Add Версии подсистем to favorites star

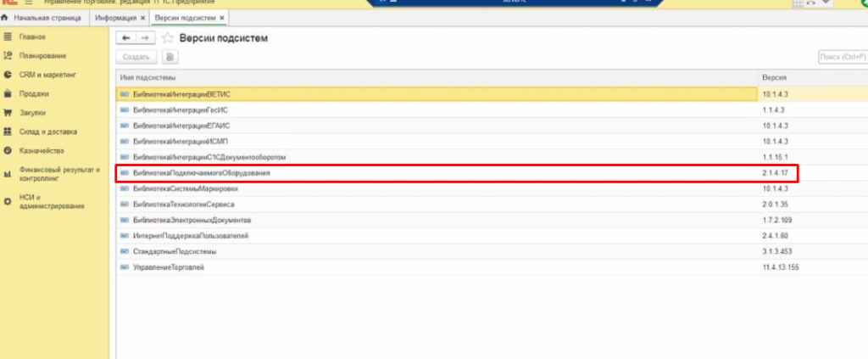(x=169, y=38)
